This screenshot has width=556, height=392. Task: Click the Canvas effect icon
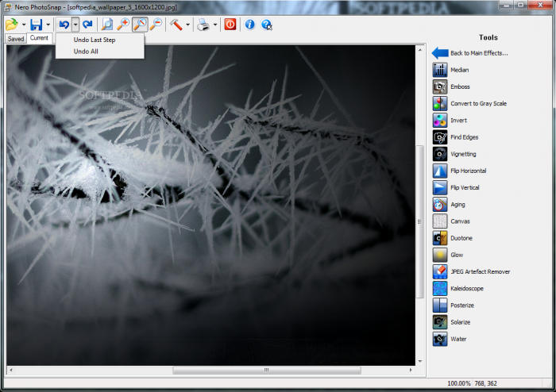click(440, 221)
